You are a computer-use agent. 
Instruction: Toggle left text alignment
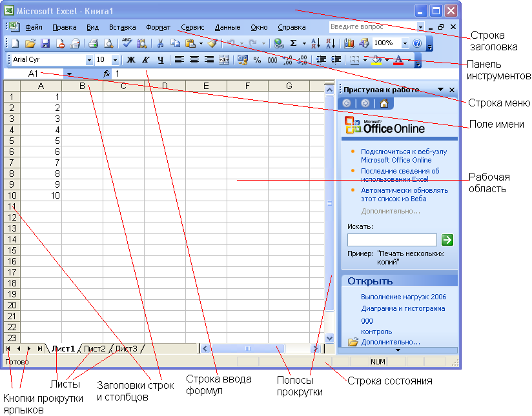179,60
